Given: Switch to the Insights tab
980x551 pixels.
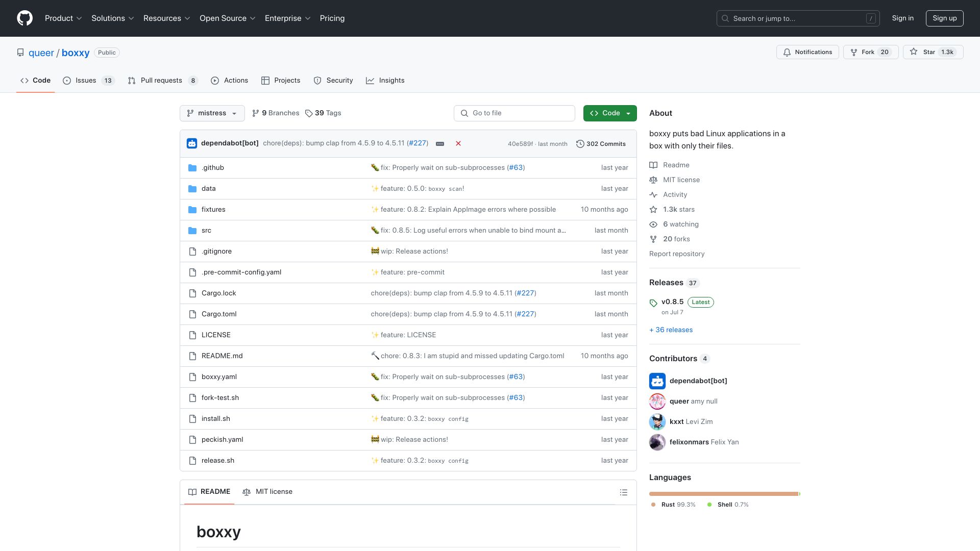Looking at the screenshot, I should (x=385, y=81).
